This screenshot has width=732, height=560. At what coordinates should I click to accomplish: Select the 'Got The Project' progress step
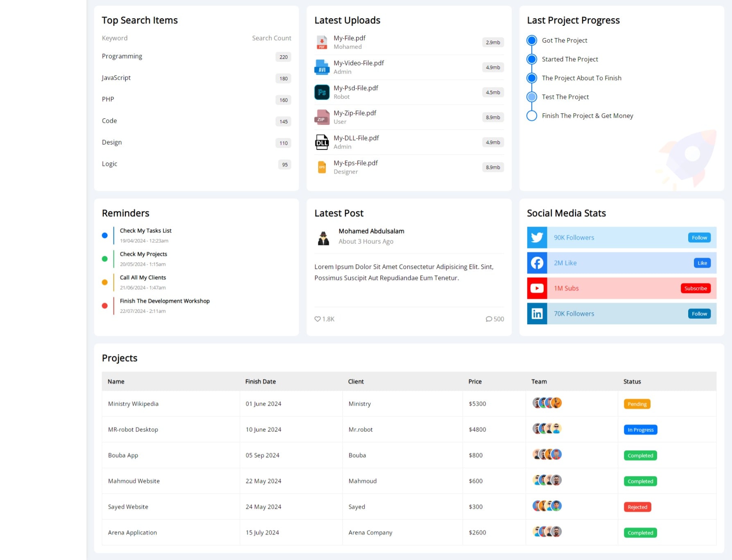coord(532,40)
